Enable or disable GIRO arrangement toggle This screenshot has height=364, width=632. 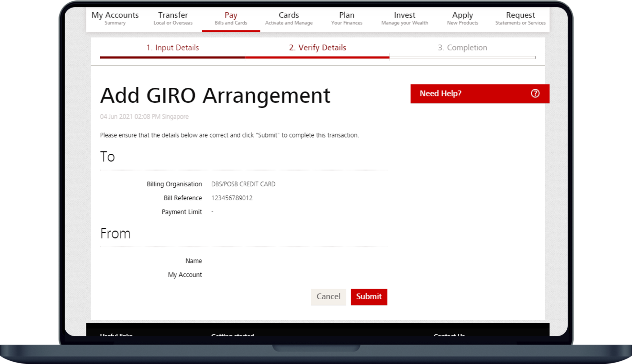(x=369, y=296)
